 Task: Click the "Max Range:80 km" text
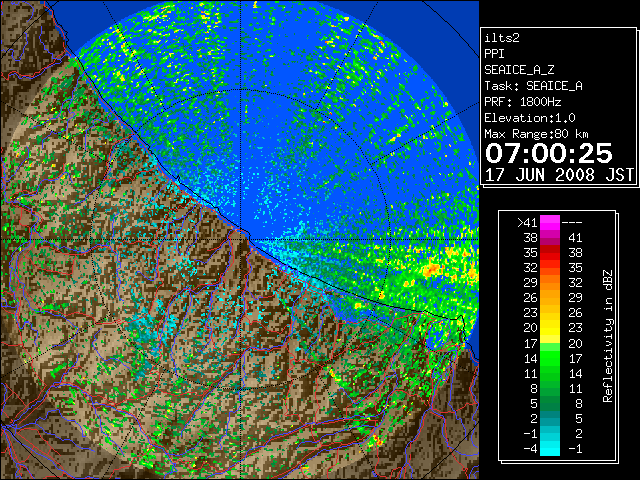(x=536, y=134)
